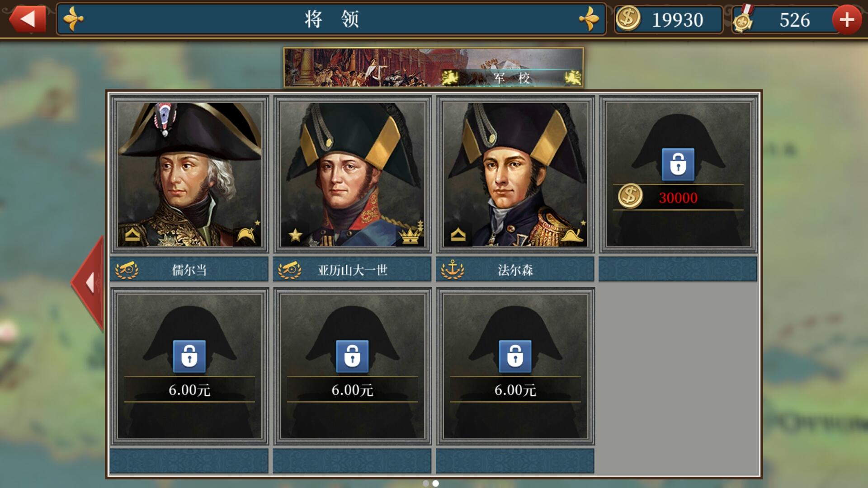This screenshot has height=488, width=868.
Task: Open the 军校 academy banner
Action: coord(434,67)
